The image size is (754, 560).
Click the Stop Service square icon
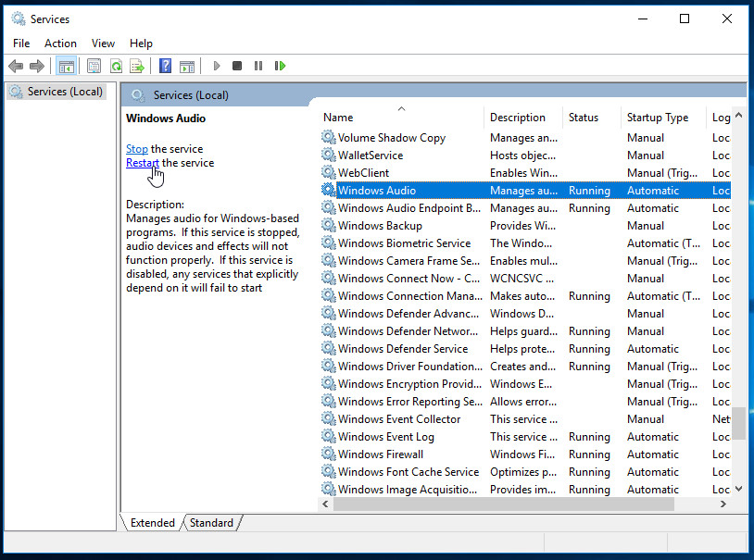click(x=237, y=66)
